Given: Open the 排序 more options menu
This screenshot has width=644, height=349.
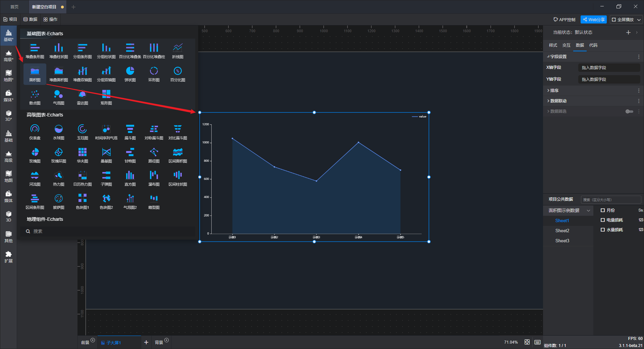Looking at the screenshot, I should [x=639, y=91].
